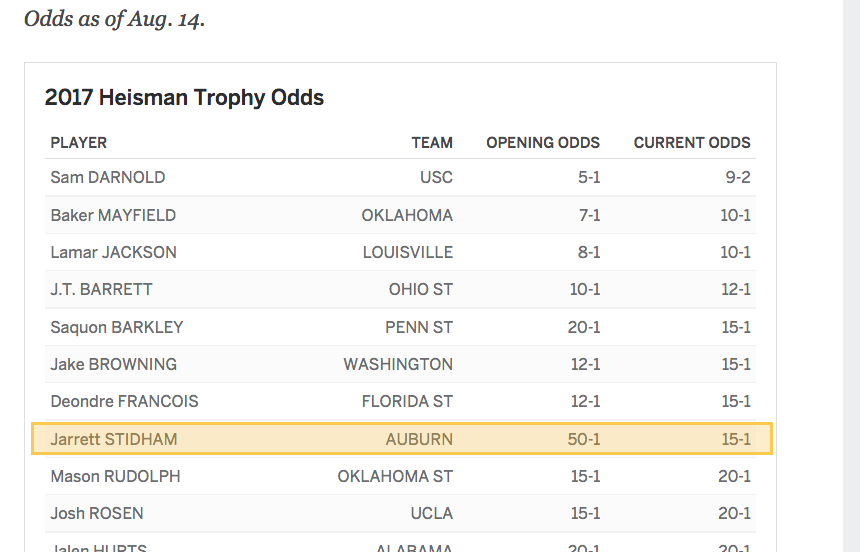Click the TEAM column header
Screen dimensions: 860x552
coord(432,143)
